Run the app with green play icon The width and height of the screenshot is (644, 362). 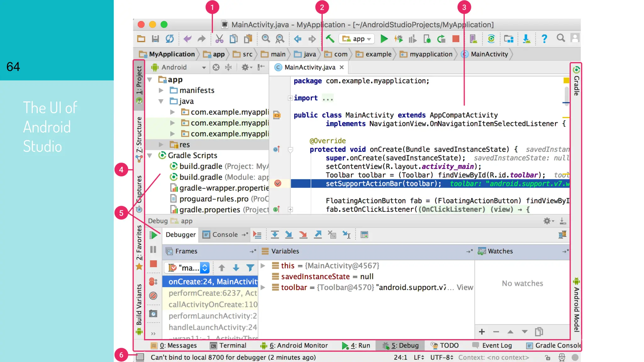[x=384, y=39]
